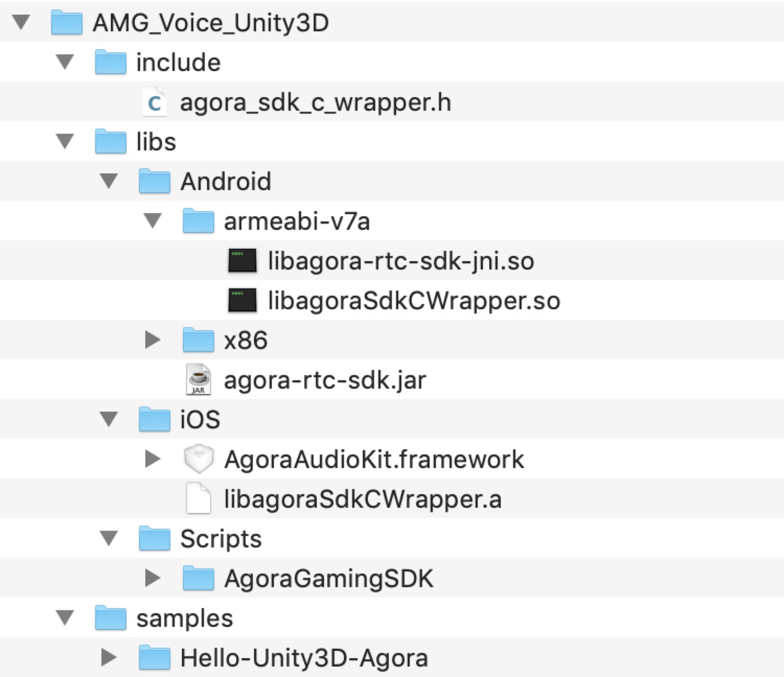Image resolution: width=784 pixels, height=677 pixels.
Task: Expand the AgoraAudioKit.framework bundle triangle
Action: pyautogui.click(x=152, y=459)
